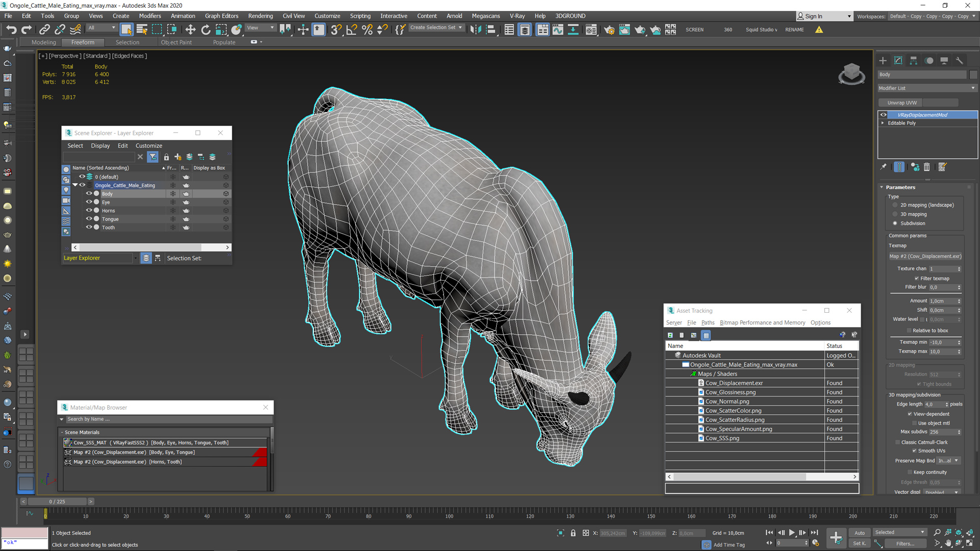The width and height of the screenshot is (980, 551).
Task: Click the Mirror tool icon
Action: coord(475,30)
